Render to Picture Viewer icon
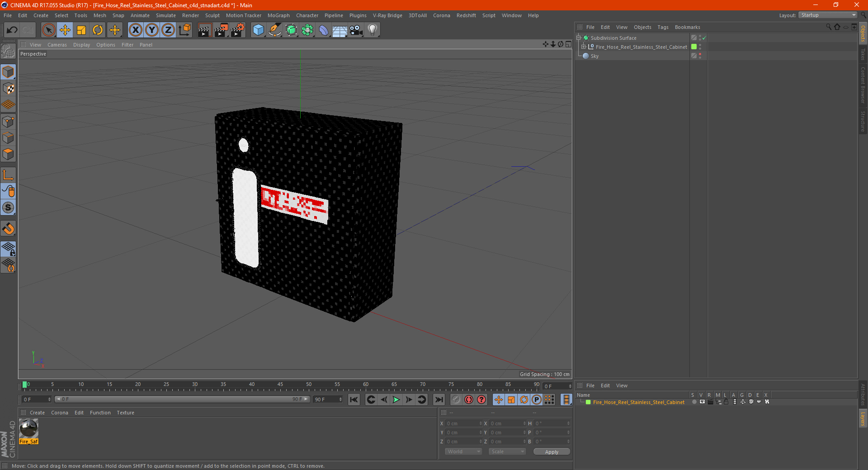Screen dimensions: 868x470 pyautogui.click(x=221, y=30)
